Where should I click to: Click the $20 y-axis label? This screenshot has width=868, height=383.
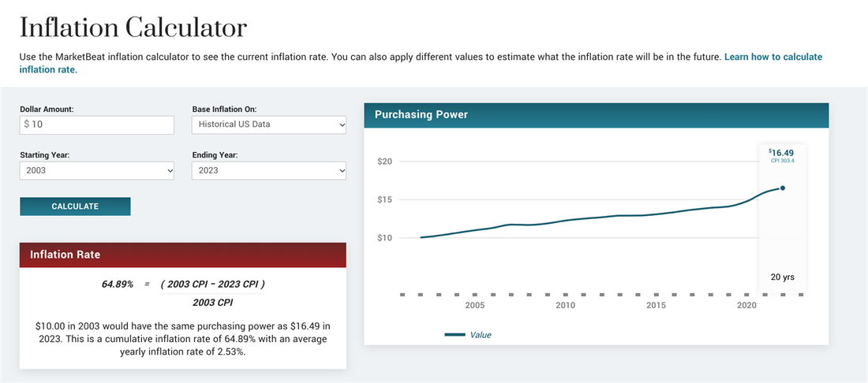(385, 162)
